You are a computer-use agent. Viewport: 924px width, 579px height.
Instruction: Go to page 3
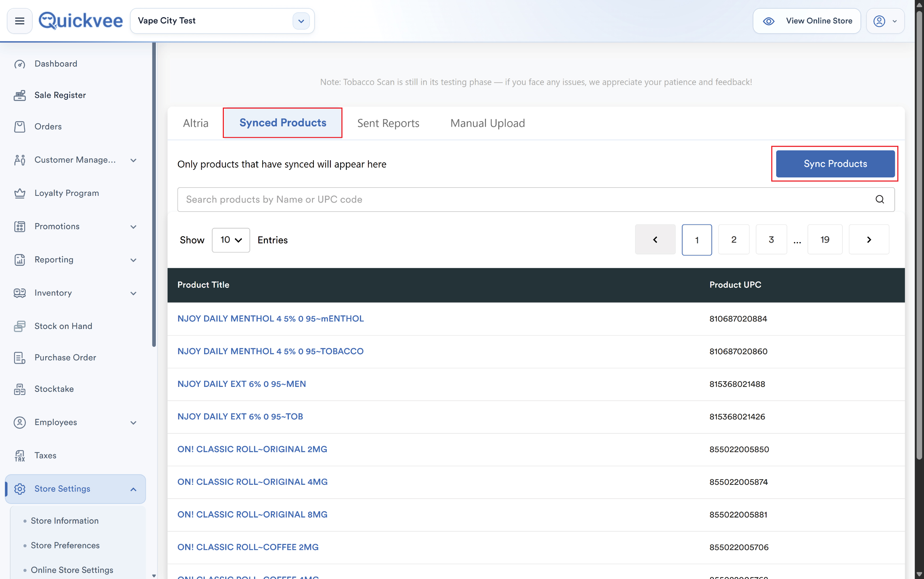coord(771,240)
